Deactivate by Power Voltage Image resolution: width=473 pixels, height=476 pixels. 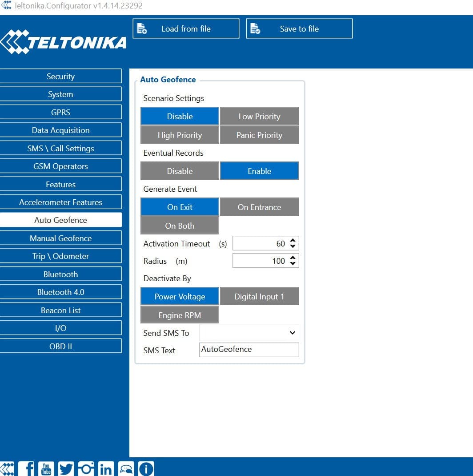coord(180,296)
